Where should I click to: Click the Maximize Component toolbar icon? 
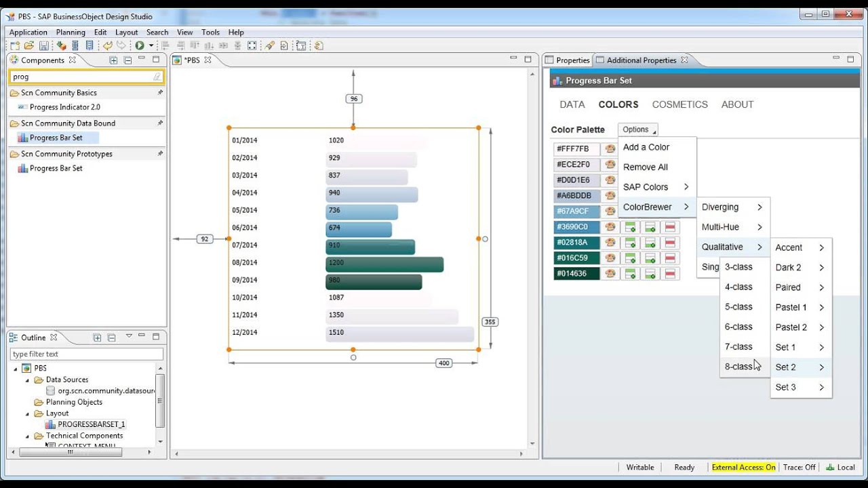click(x=252, y=46)
